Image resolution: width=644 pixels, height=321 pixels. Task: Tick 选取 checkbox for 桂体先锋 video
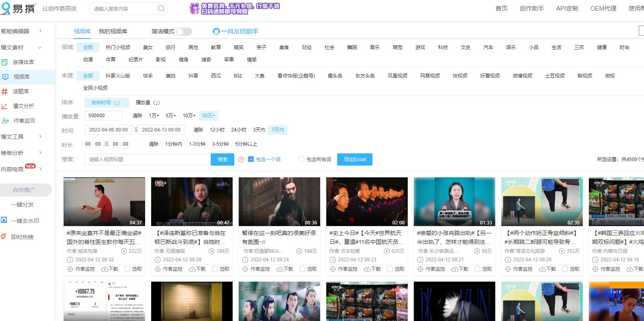click(x=127, y=269)
